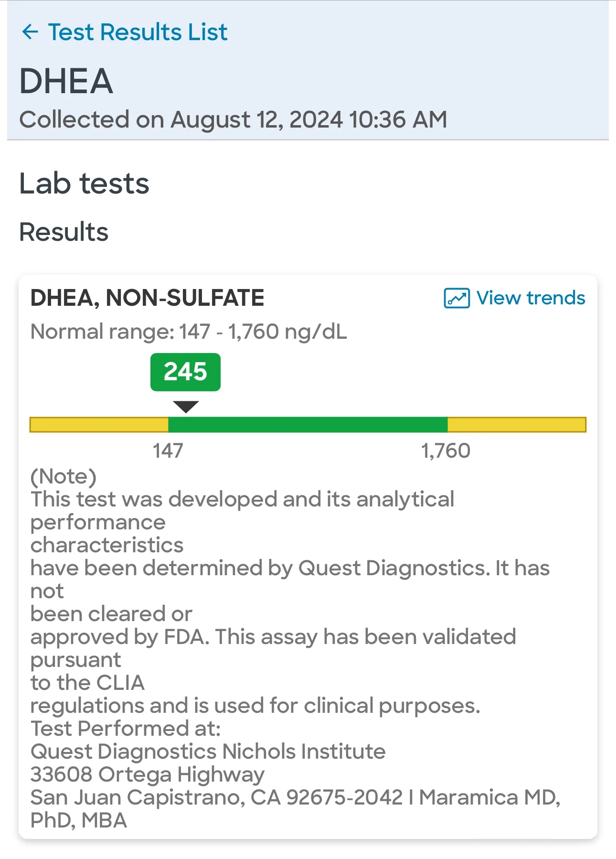This screenshot has height=859, width=616.
Task: Tap the 147 lower limit label
Action: click(x=168, y=451)
